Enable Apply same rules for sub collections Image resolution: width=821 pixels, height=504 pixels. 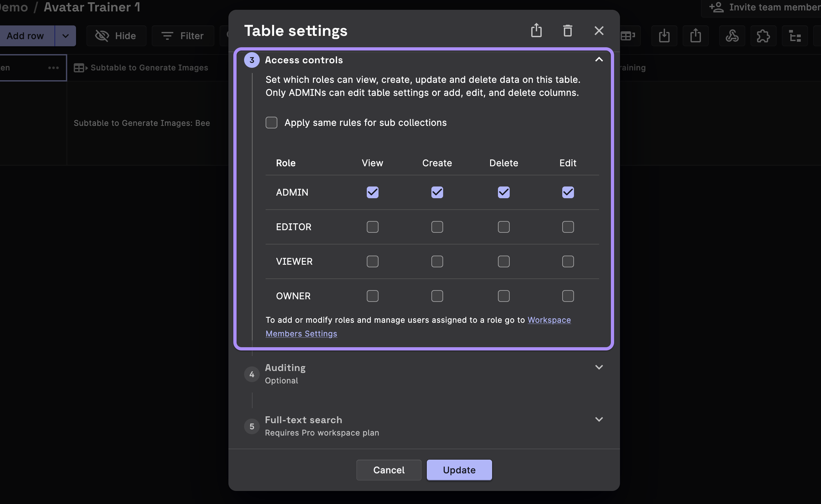pos(271,123)
